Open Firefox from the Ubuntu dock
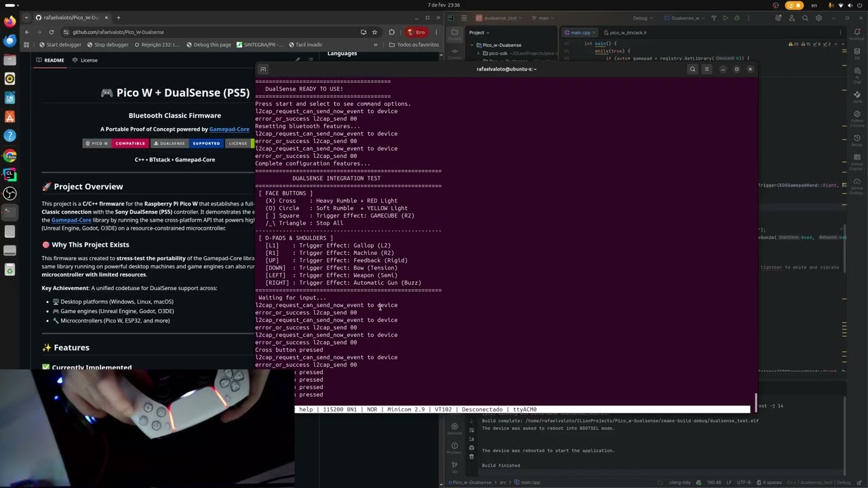The height and width of the screenshot is (488, 868). [x=9, y=22]
